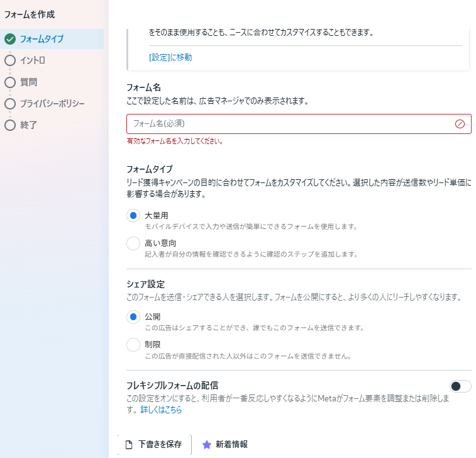Open the フォームタイプ step in sidebar
The image size is (476, 458).
pos(42,39)
